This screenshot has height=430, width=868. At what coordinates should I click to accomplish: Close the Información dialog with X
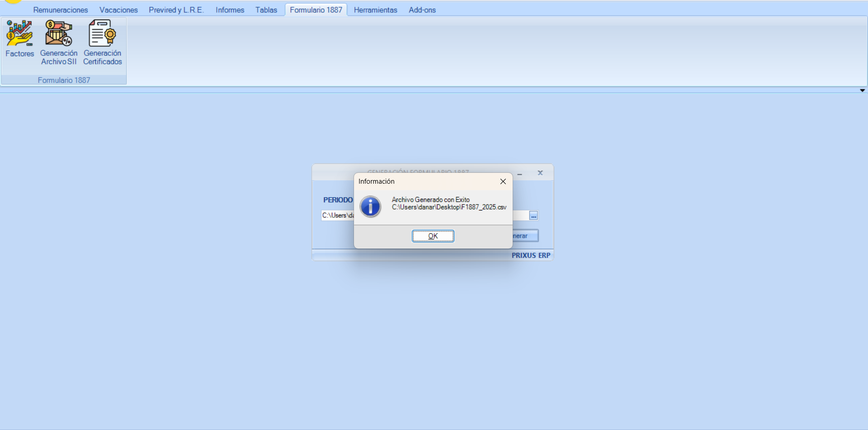[503, 181]
